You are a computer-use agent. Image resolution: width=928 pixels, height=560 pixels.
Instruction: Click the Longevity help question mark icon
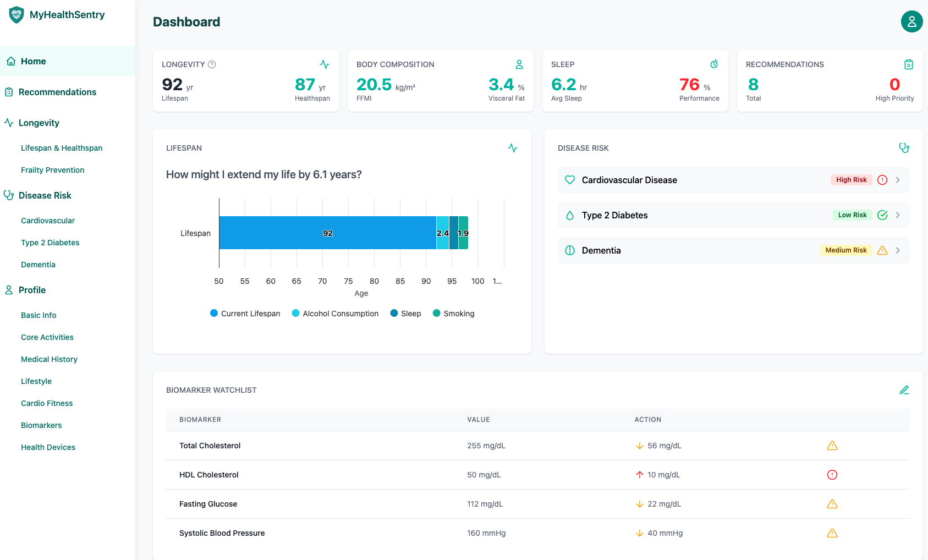click(x=212, y=64)
